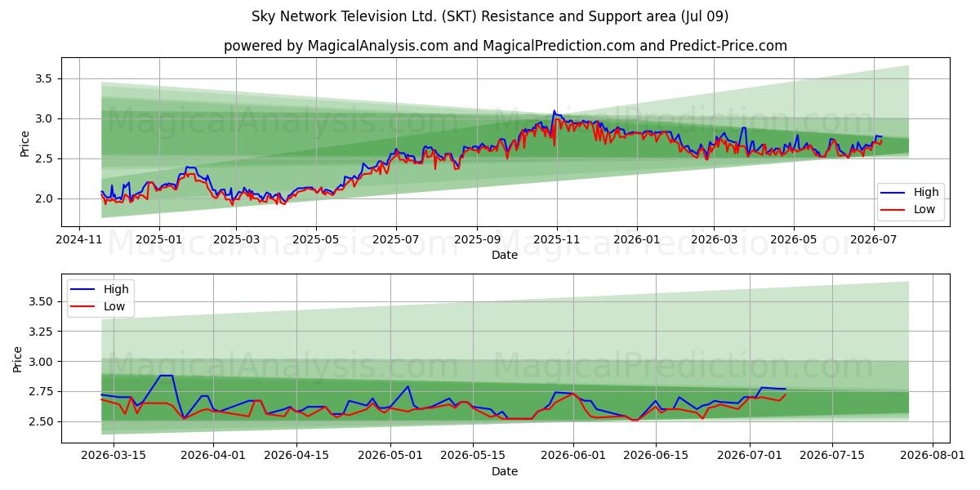Click the 2025-07 tick label
The width and height of the screenshot is (980, 490).
(396, 239)
